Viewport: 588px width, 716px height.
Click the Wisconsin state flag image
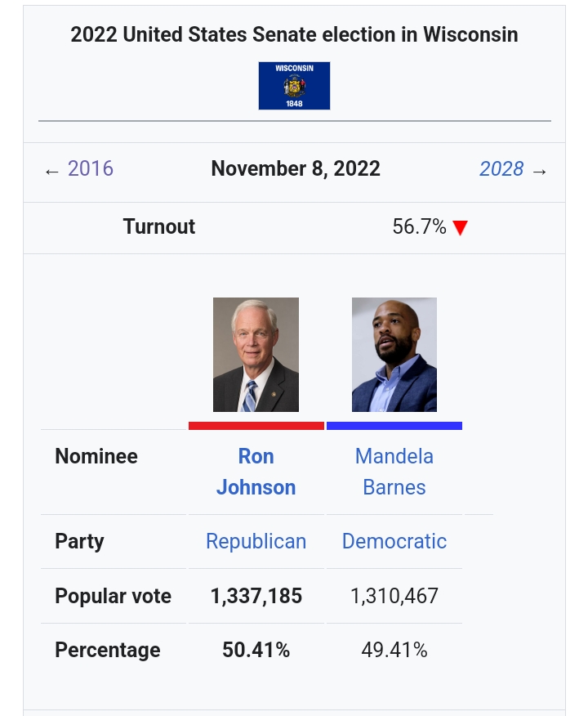coord(294,86)
